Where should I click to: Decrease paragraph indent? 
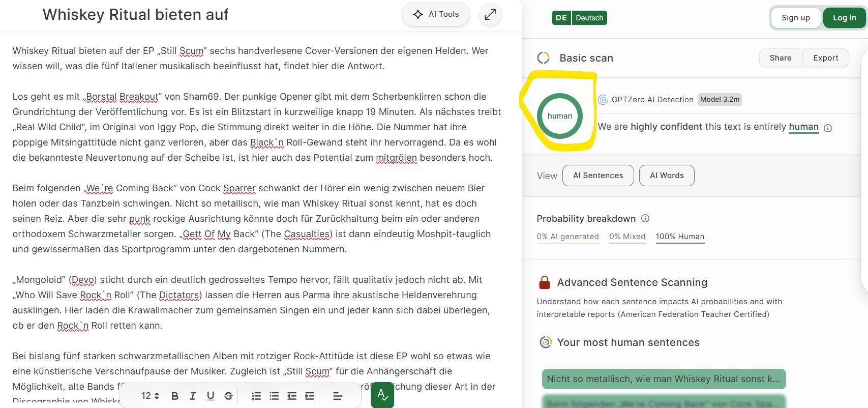tap(292, 396)
